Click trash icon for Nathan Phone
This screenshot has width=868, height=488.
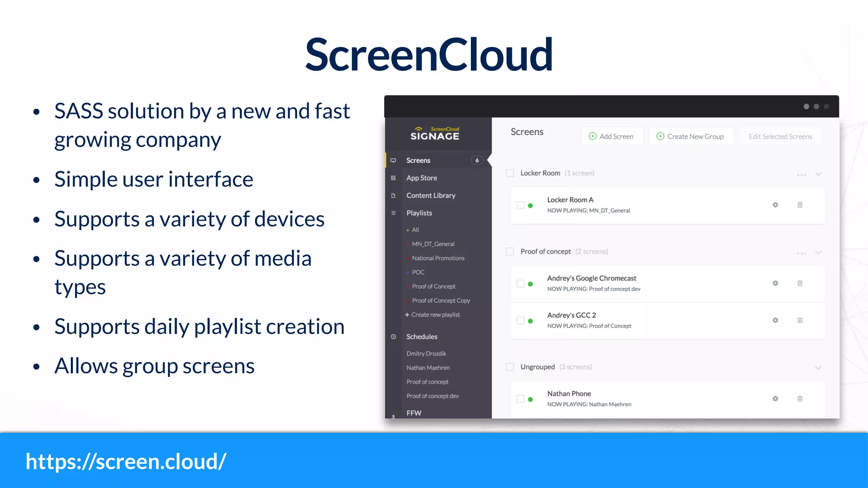pyautogui.click(x=800, y=399)
